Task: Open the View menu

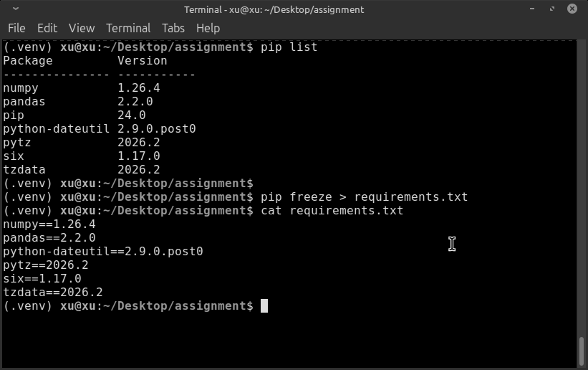Action: (x=82, y=28)
